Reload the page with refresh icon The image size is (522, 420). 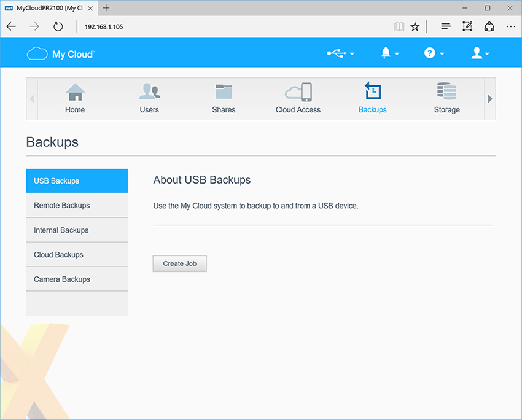(x=58, y=26)
